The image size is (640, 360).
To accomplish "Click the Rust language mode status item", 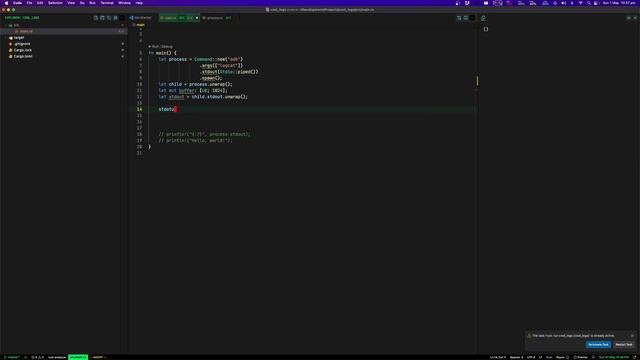I will 549,358.
